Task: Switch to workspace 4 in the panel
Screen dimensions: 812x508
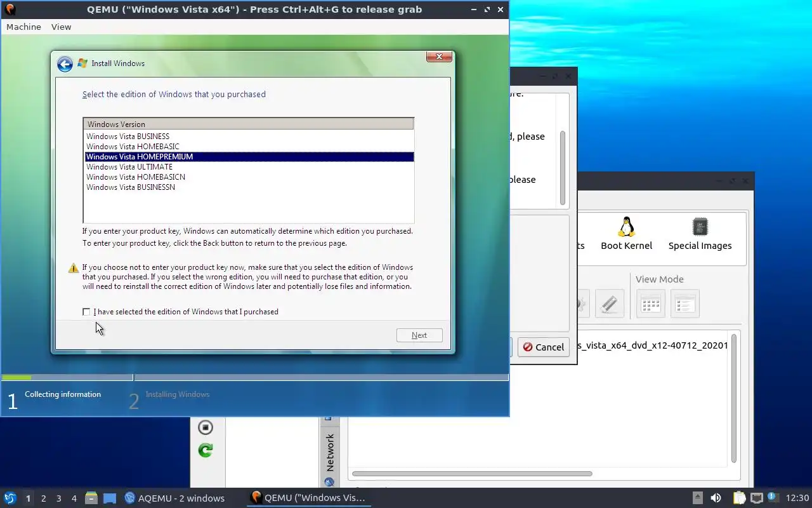Action: click(x=74, y=498)
